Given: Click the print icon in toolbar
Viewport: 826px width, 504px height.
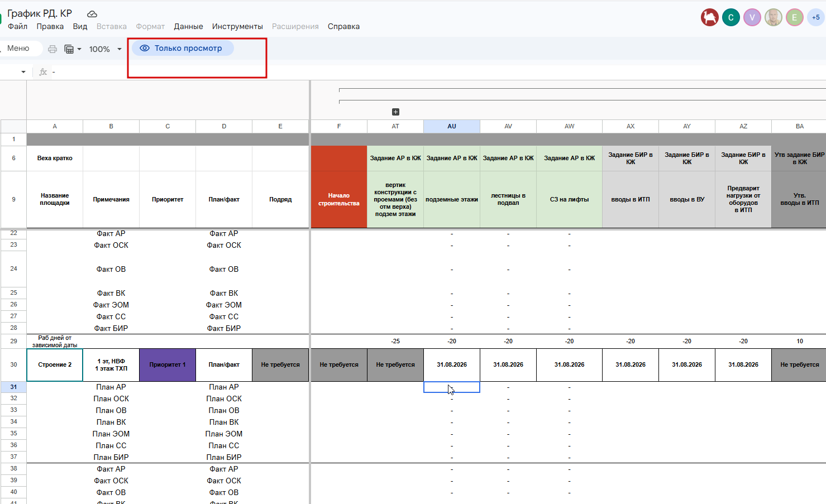Looking at the screenshot, I should (x=52, y=49).
